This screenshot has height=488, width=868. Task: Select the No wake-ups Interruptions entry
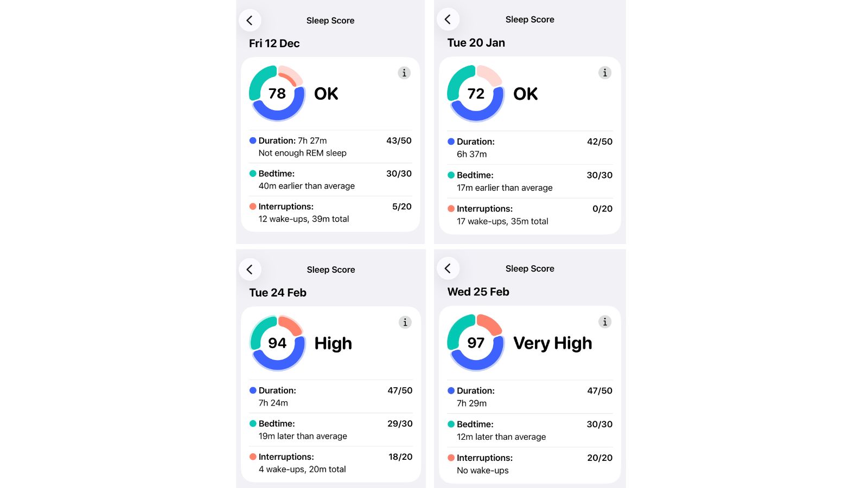point(482,470)
